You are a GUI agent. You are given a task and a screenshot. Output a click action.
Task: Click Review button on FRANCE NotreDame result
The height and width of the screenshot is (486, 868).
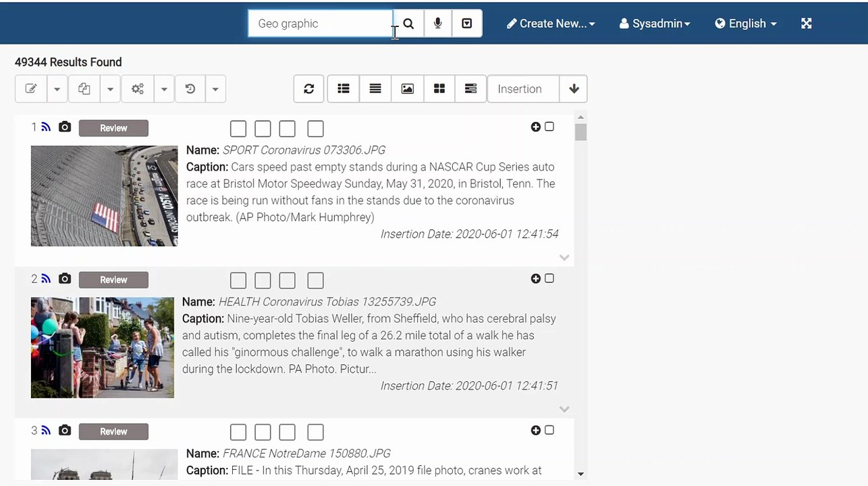pyautogui.click(x=113, y=432)
